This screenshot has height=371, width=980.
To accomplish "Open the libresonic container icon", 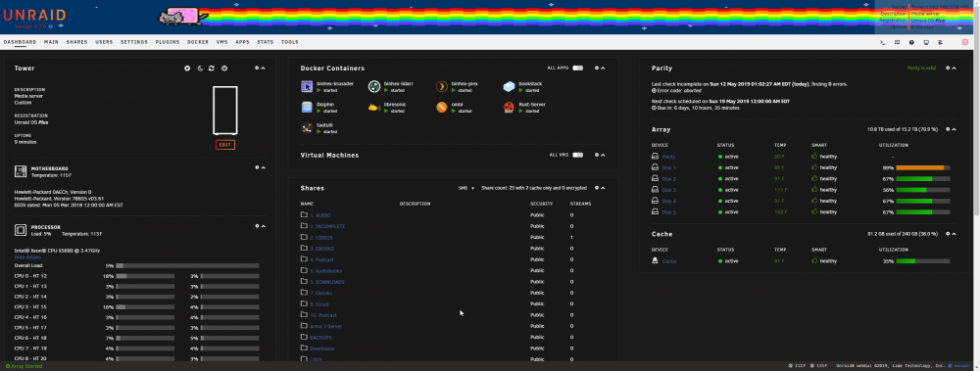I will pos(373,108).
